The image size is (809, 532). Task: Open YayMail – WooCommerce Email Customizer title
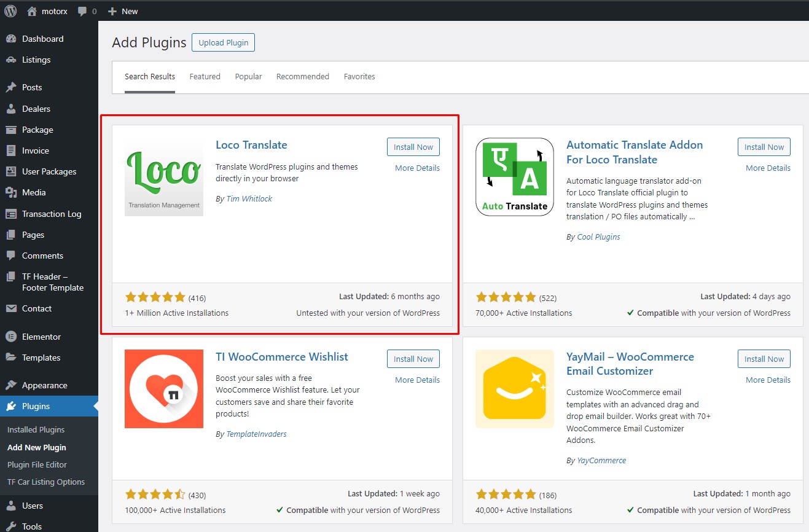click(x=630, y=364)
